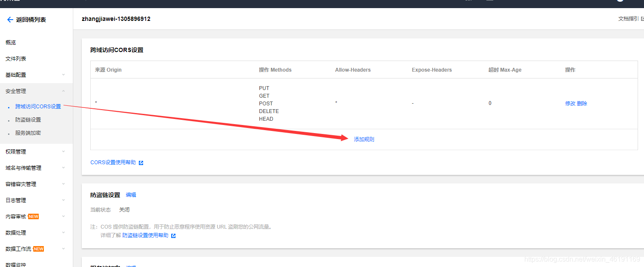Select 防盗链设置 submenu item

point(28,120)
